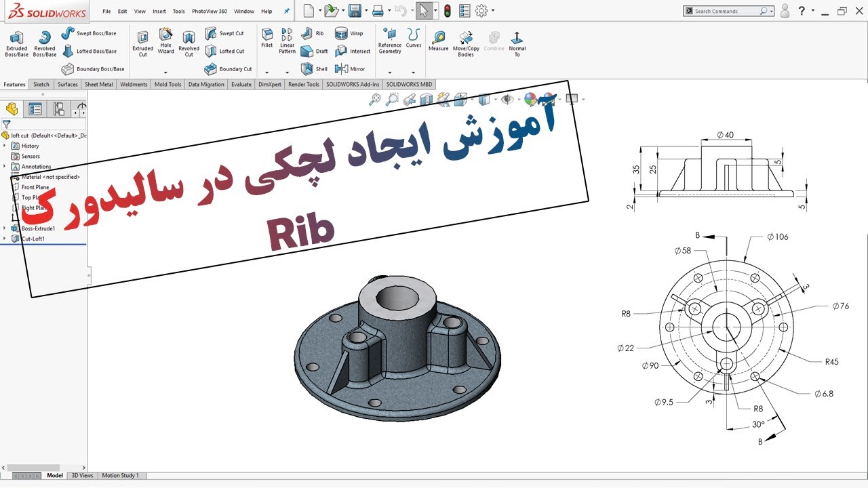
Task: Select Front Plane in feature tree
Action: click(x=35, y=187)
